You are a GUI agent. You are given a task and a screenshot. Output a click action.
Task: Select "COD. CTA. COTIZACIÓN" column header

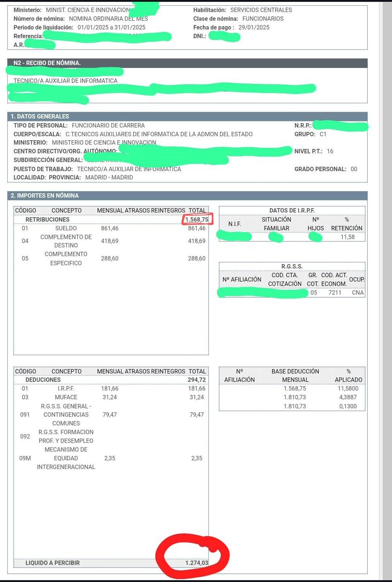point(284,279)
